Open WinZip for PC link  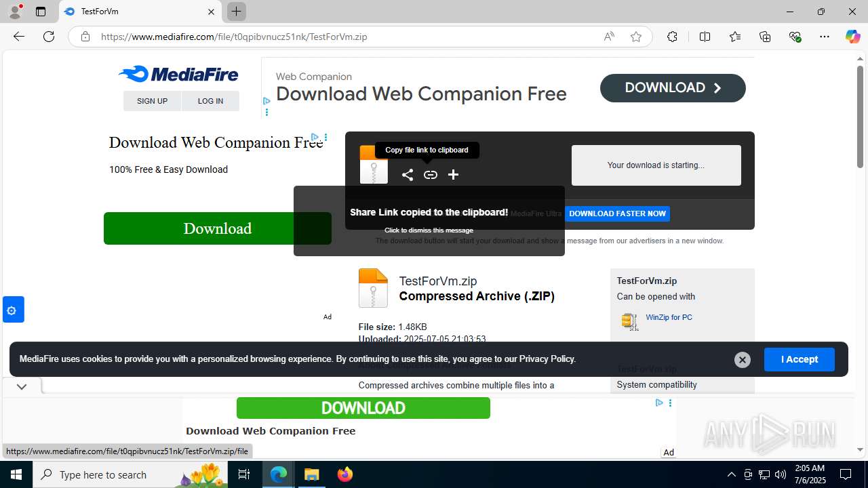tap(669, 317)
